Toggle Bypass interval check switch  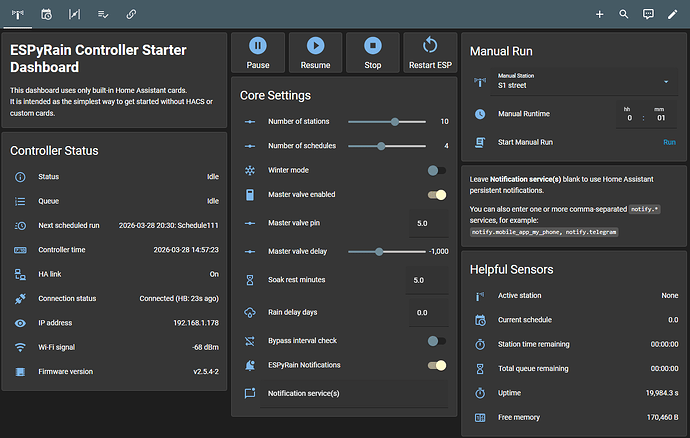tap(437, 341)
